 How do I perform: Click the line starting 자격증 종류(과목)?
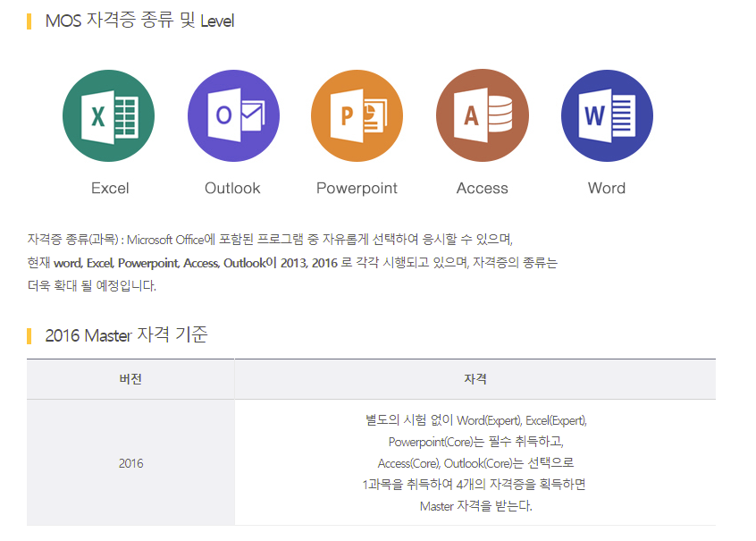270,240
